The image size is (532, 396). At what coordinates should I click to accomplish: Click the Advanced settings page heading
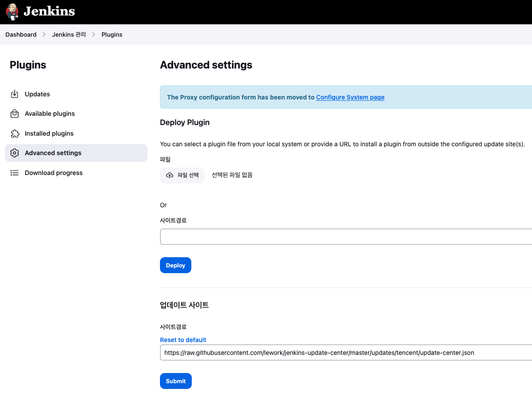pyautogui.click(x=206, y=65)
